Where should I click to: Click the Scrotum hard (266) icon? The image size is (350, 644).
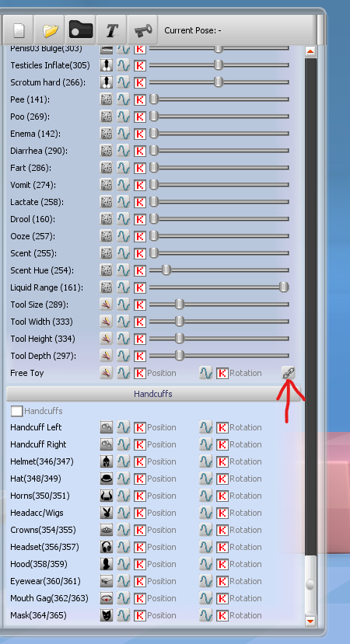[x=107, y=82]
